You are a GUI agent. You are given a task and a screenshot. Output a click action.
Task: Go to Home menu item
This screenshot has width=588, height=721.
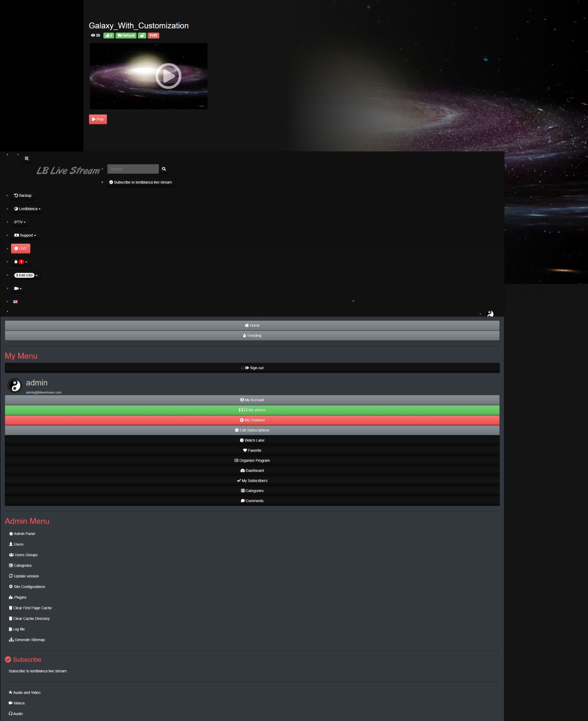pos(252,325)
